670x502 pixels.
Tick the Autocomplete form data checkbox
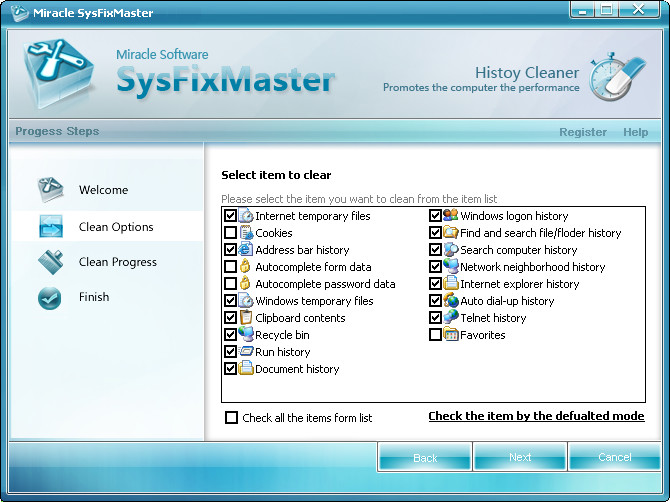coord(230,267)
